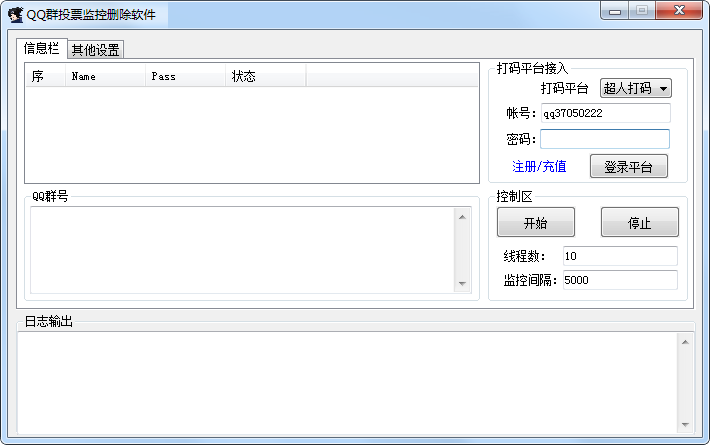
Task: Click QQ群号 scrollbar down arrow
Action: coord(461,284)
